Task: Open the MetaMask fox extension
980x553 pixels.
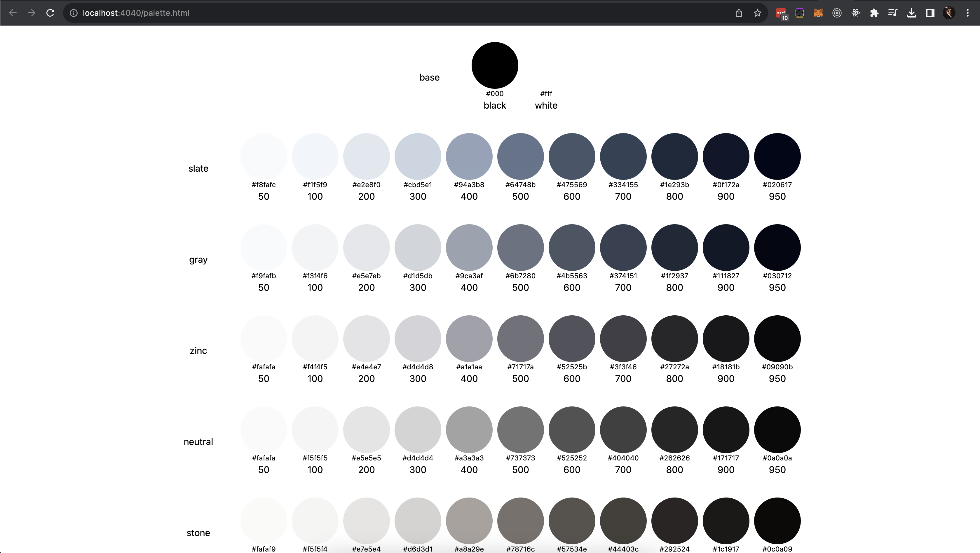Action: coord(818,13)
